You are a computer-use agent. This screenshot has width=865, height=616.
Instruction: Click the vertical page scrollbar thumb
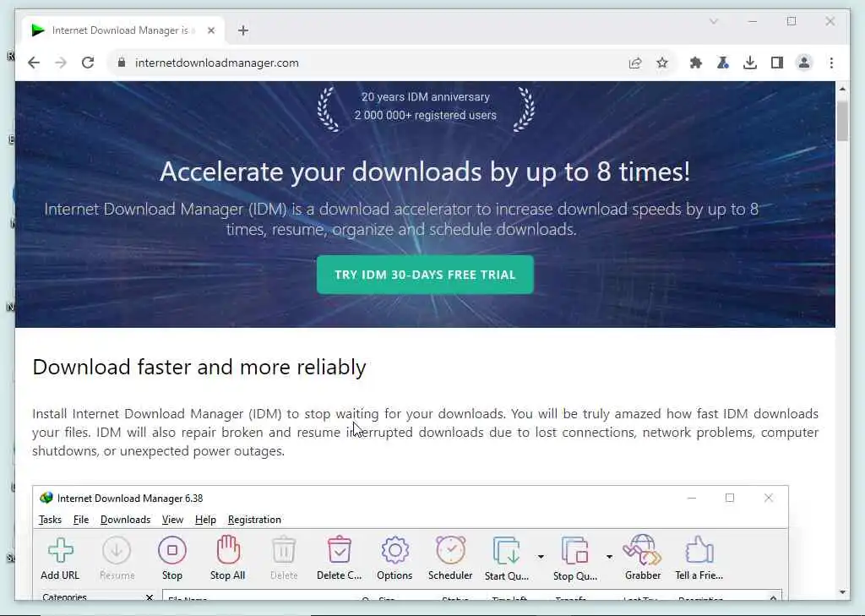[x=842, y=122]
